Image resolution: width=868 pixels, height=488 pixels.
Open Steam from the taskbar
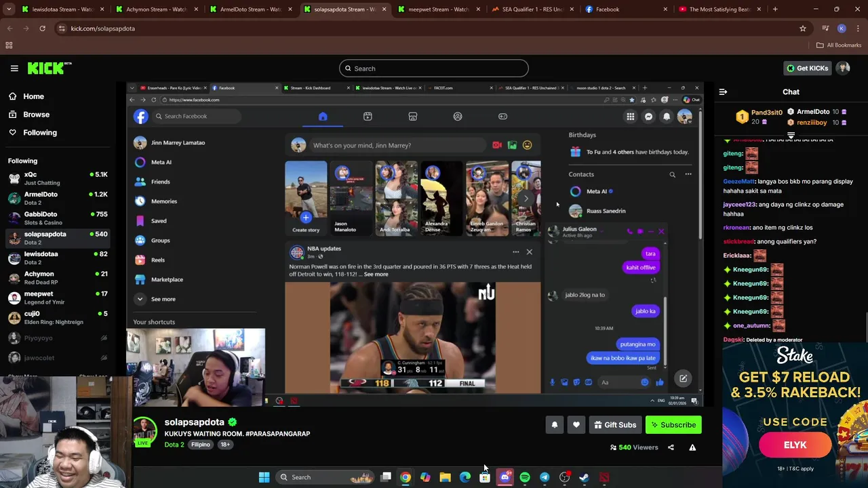(584, 477)
